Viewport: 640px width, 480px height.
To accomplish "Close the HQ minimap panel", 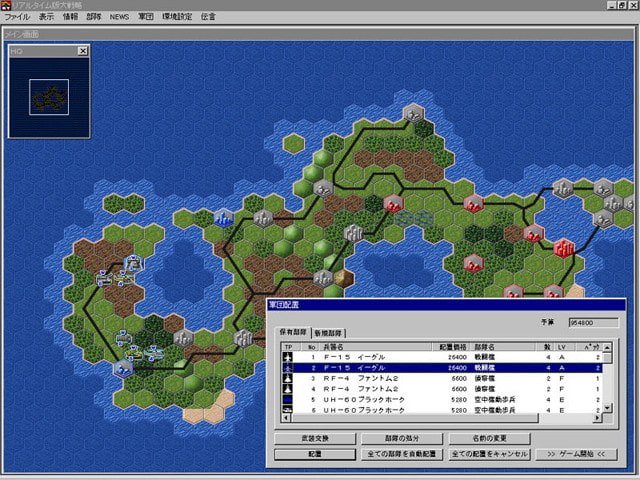I will pyautogui.click(x=82, y=51).
